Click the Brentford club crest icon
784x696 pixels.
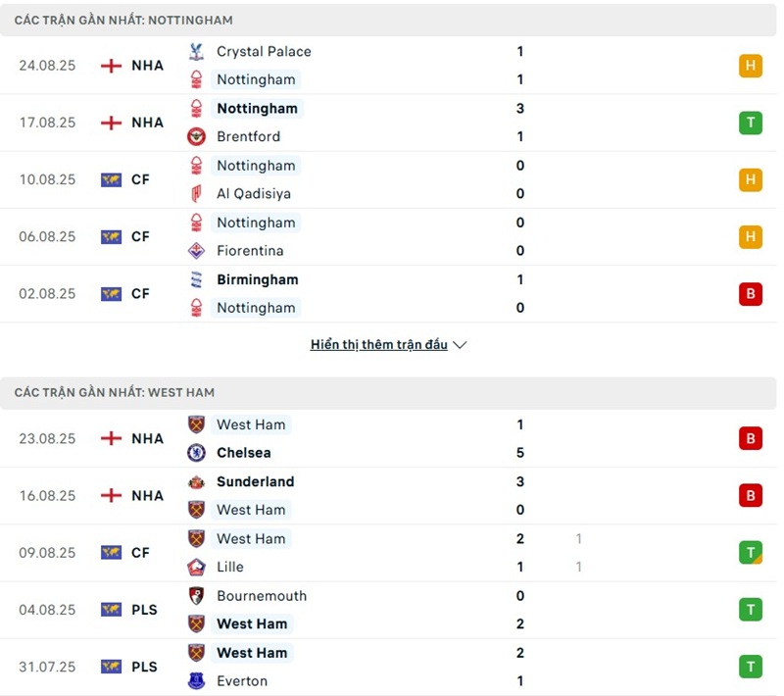[x=196, y=136]
